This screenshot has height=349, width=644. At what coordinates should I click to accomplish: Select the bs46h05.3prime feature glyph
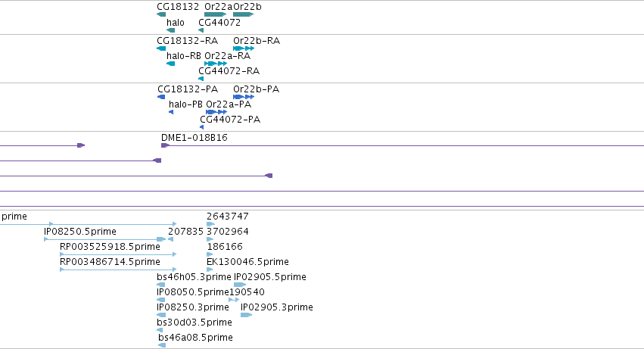[x=161, y=285]
